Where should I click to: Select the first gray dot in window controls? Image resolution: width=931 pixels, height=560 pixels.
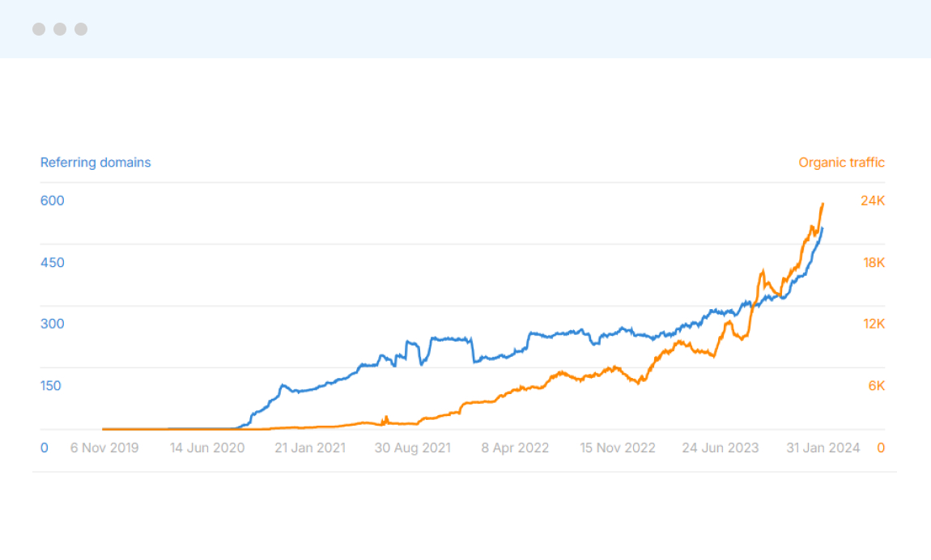point(38,28)
